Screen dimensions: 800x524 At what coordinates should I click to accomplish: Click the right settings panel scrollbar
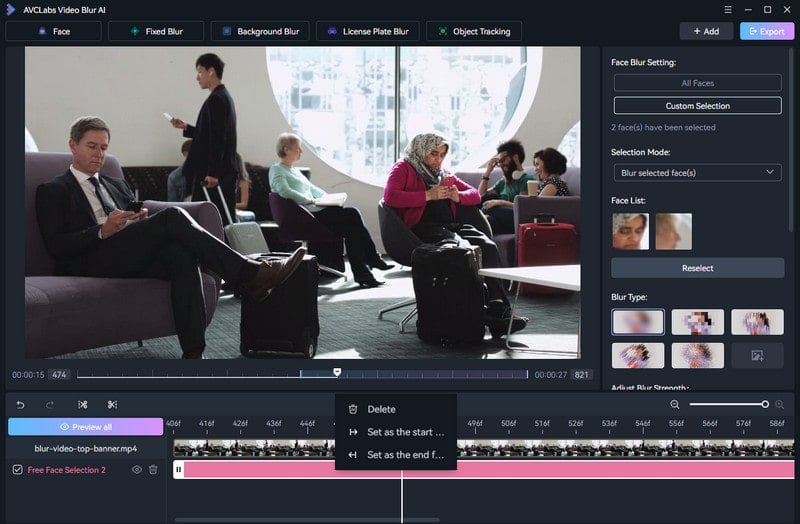coord(791,140)
